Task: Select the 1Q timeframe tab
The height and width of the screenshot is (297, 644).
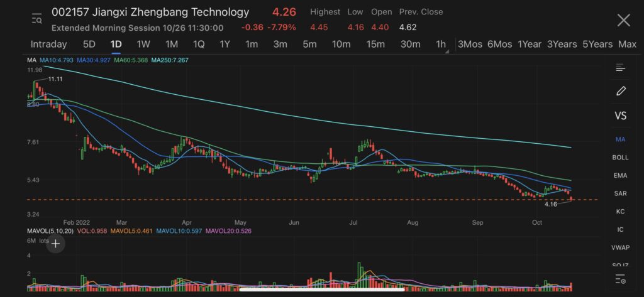Action: 198,45
